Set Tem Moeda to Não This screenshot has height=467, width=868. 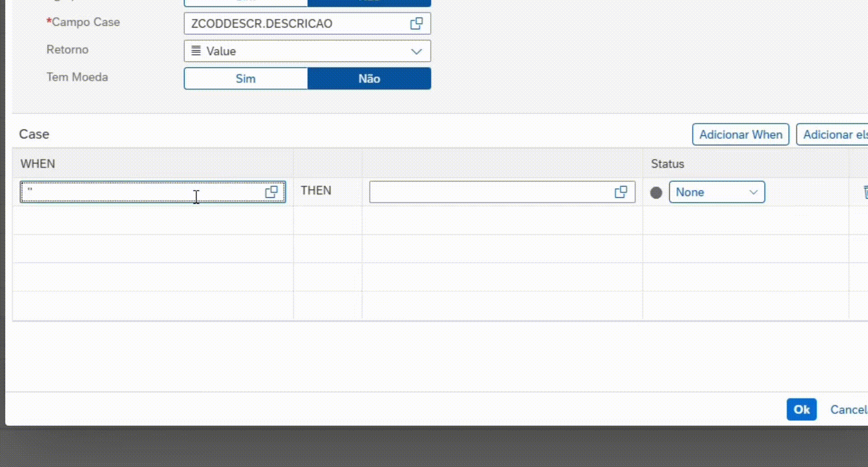369,79
